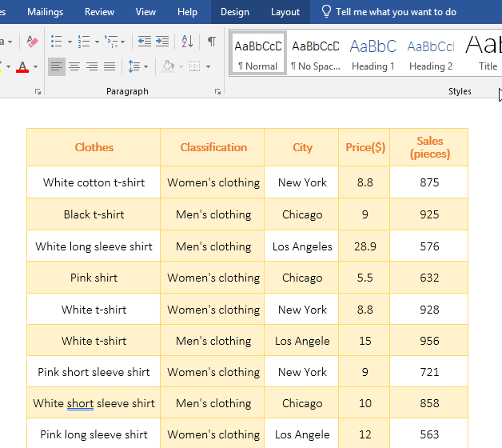Toggle justify text alignment
Viewport: 502px width, 448px height.
click(x=110, y=66)
